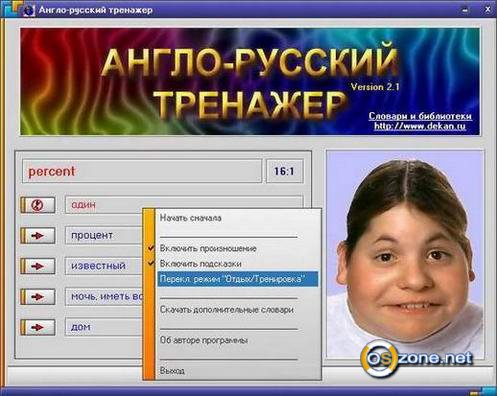Choose "Скачать дополнительные словари" menu item
497x396 pixels.
point(237,310)
